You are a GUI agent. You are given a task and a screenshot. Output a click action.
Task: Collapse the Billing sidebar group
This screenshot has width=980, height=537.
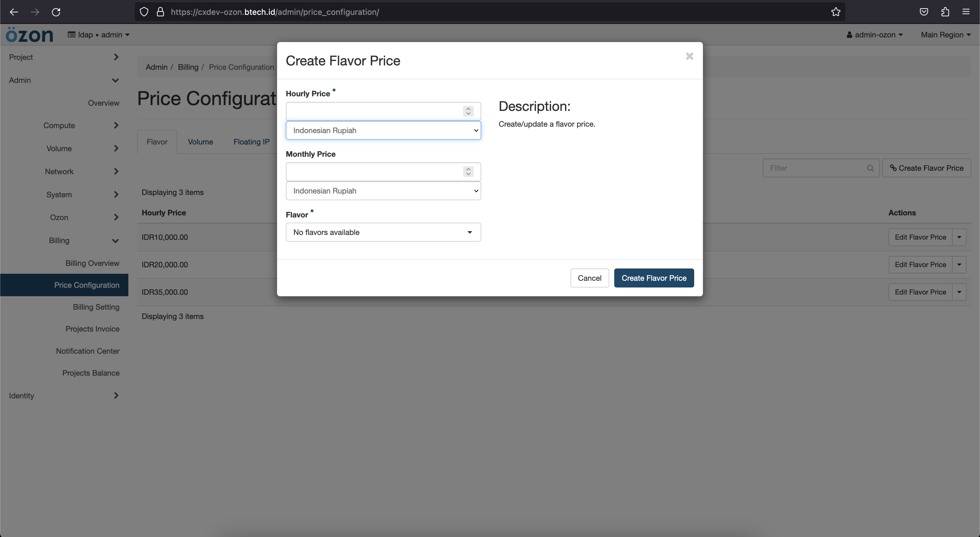[x=64, y=240]
